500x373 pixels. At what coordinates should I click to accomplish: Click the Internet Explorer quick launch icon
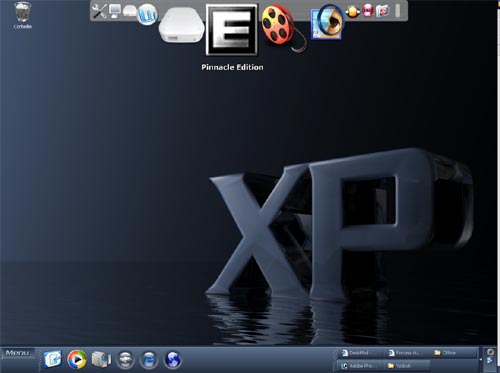tap(149, 360)
